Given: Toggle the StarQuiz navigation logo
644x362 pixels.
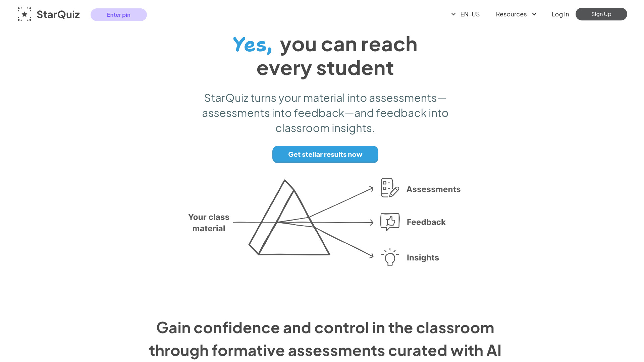Looking at the screenshot, I should 48,14.
